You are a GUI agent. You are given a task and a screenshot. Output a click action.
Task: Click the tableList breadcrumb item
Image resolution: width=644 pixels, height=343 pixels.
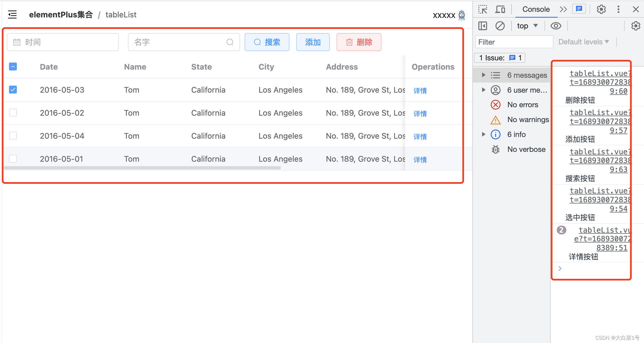pos(121,15)
